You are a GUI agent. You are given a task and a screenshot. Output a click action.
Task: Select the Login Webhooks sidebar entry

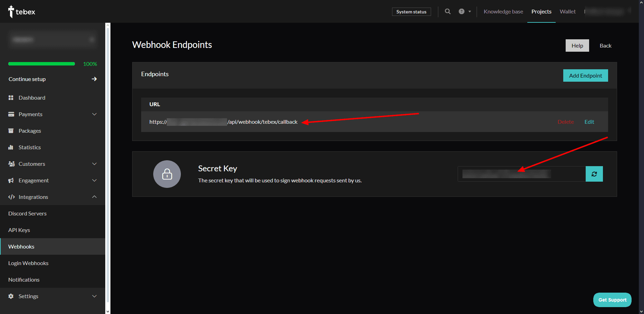(28, 263)
